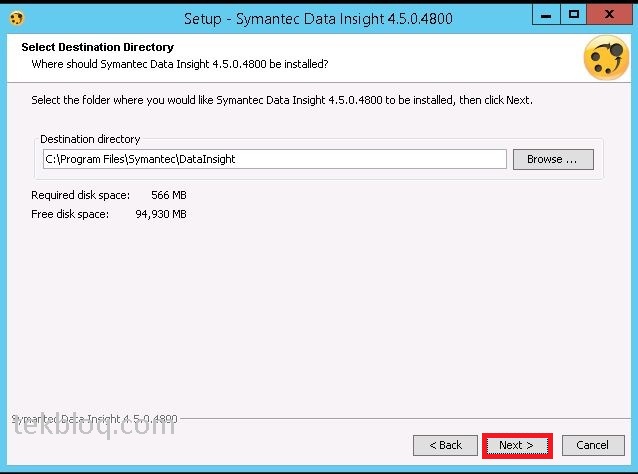Open the Browse … folder picker
The width and height of the screenshot is (638, 474).
553,159
